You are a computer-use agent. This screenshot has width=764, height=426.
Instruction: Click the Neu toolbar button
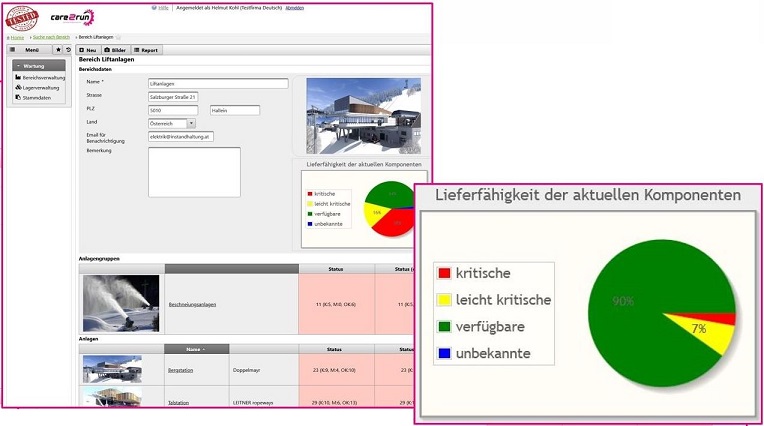click(x=88, y=49)
